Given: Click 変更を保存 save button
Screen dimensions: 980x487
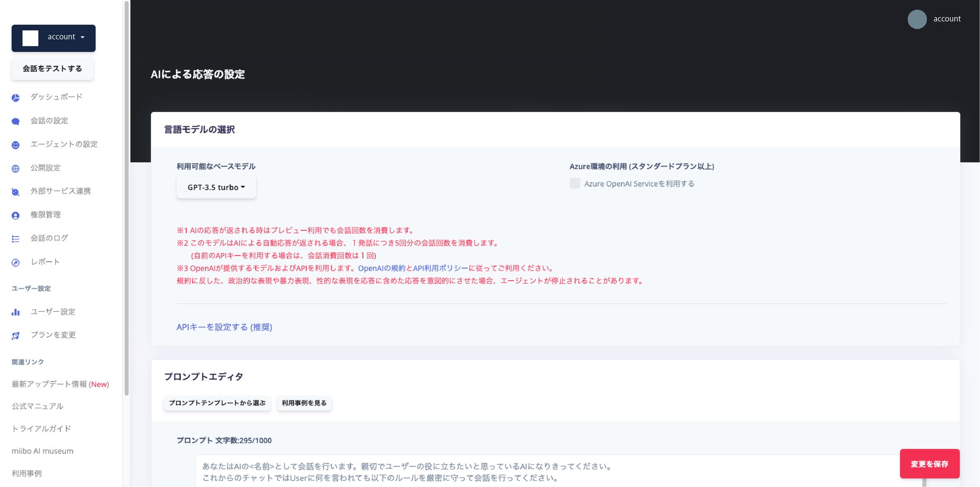Looking at the screenshot, I should [x=930, y=464].
